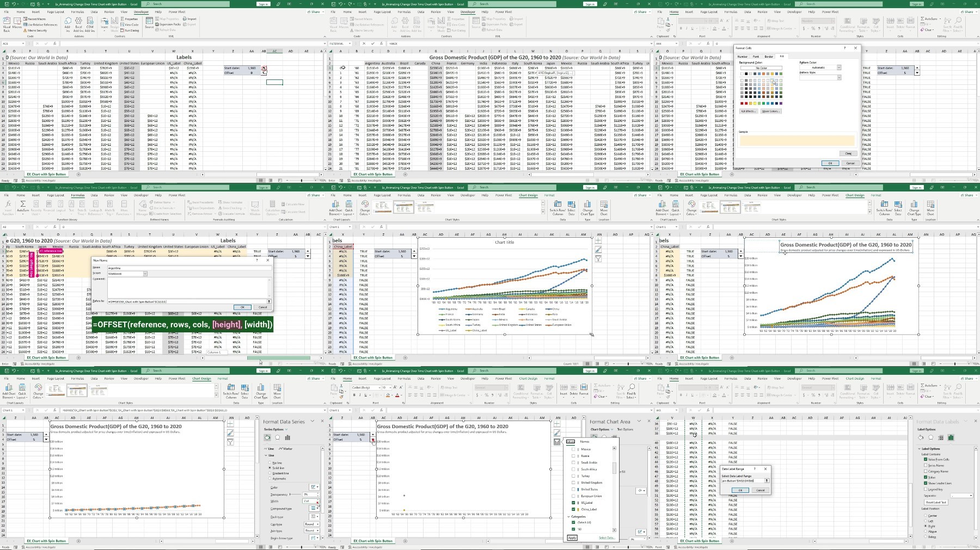Open Cap type dropdown in Format Data Series

[311, 524]
